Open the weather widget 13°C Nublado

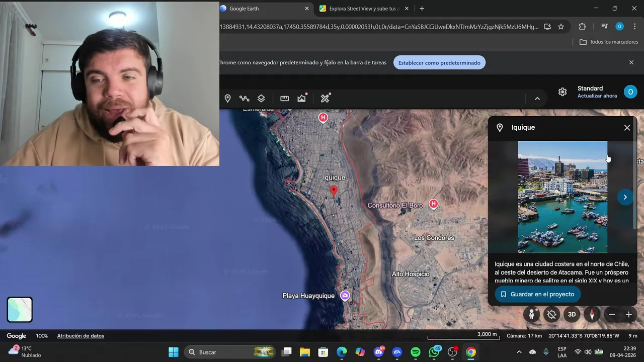point(25,351)
